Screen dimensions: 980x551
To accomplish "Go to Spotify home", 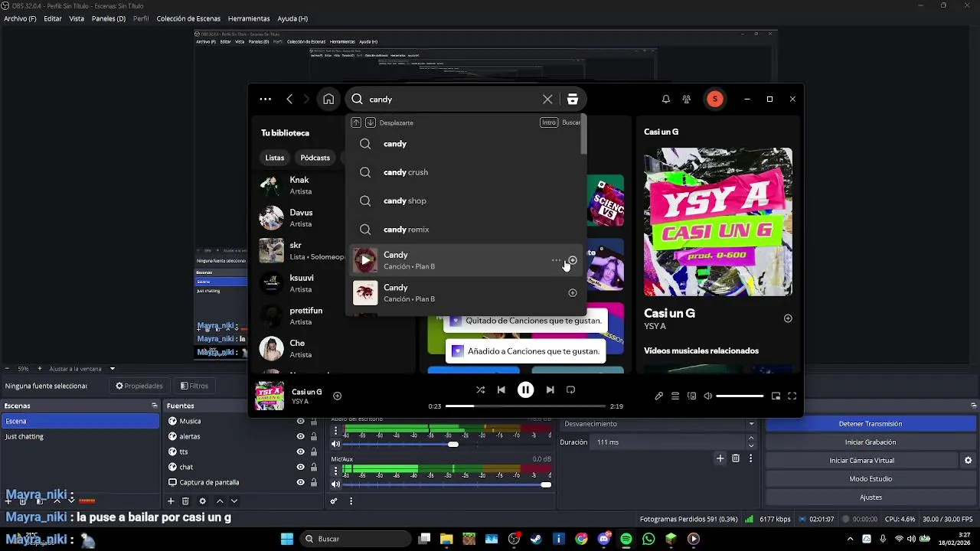I will (328, 99).
